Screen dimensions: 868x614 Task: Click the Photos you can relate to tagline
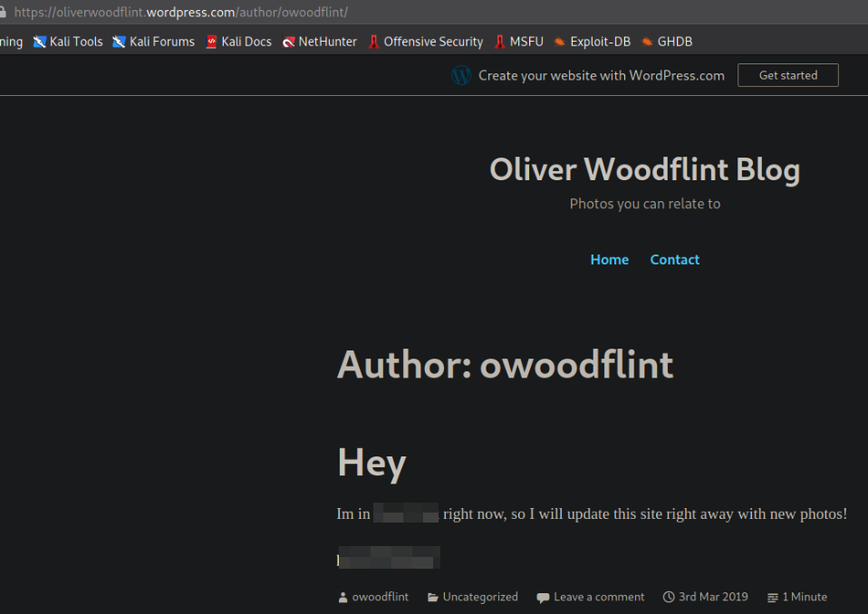[645, 204]
